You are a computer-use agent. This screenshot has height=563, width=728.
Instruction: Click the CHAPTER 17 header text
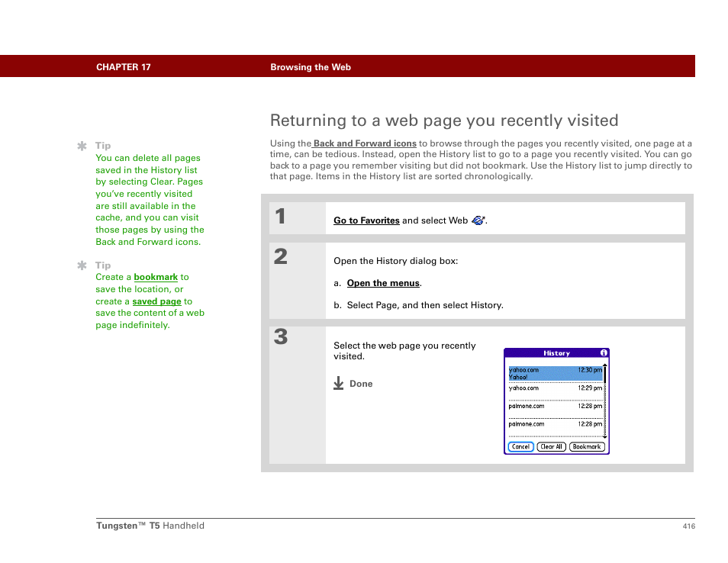pyautogui.click(x=124, y=67)
